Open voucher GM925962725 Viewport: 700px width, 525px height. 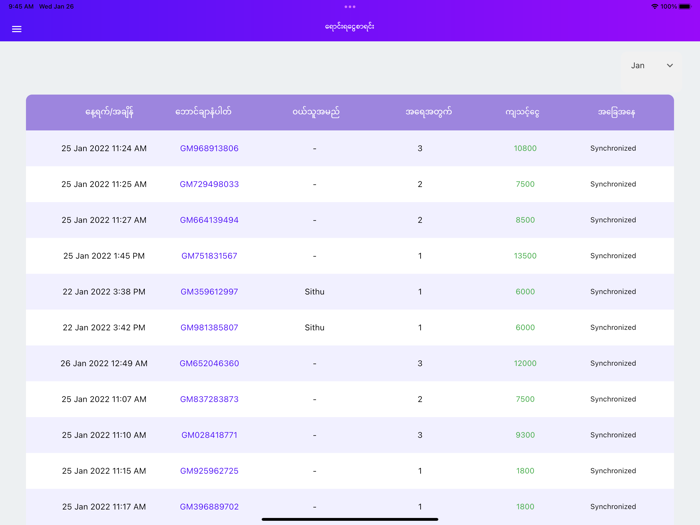pyautogui.click(x=209, y=471)
